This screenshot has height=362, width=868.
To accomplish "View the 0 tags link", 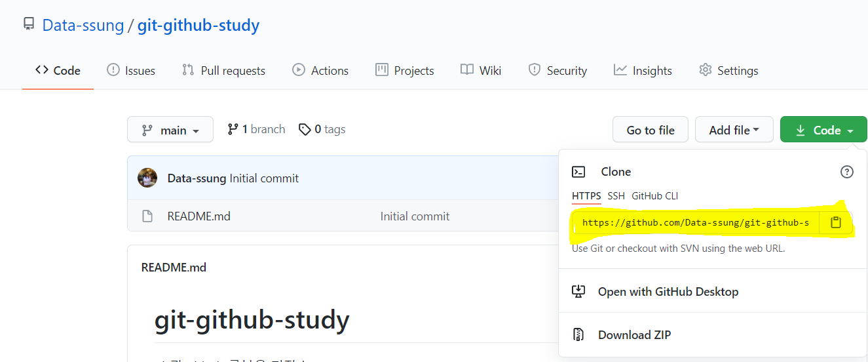I will pyautogui.click(x=322, y=129).
